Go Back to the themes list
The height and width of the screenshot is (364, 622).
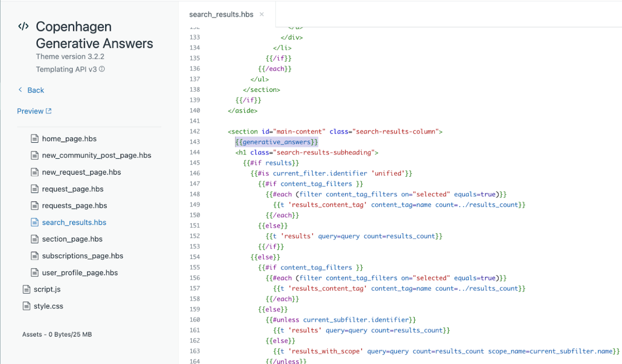pos(35,90)
